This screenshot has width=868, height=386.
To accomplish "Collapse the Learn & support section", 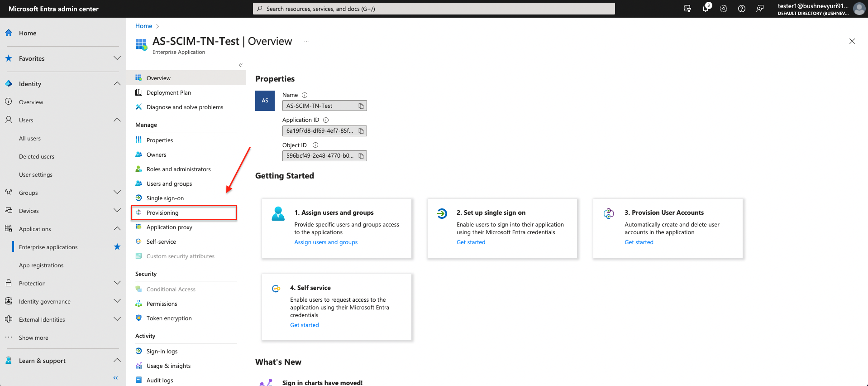I will [x=117, y=360].
